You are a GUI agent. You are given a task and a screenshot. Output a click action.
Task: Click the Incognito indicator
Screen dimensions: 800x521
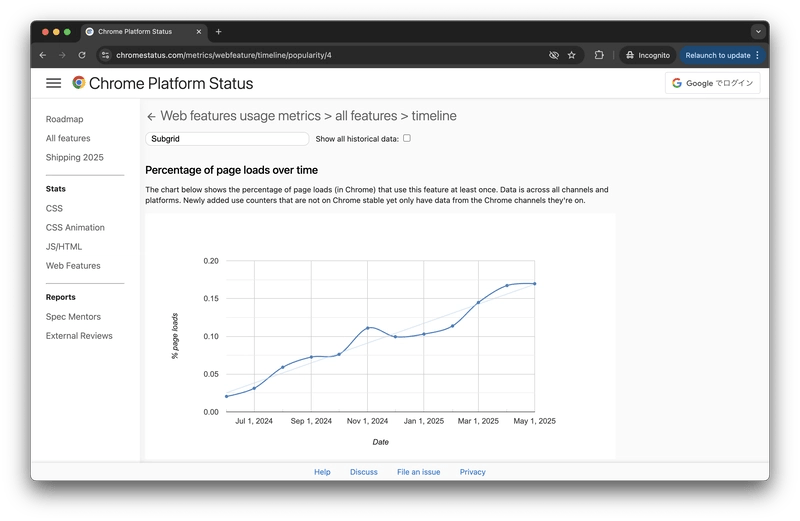tap(648, 55)
